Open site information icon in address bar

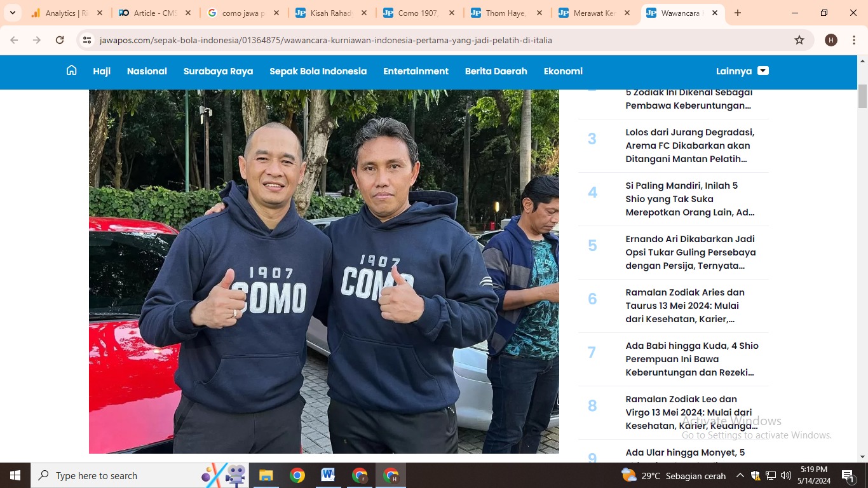87,40
